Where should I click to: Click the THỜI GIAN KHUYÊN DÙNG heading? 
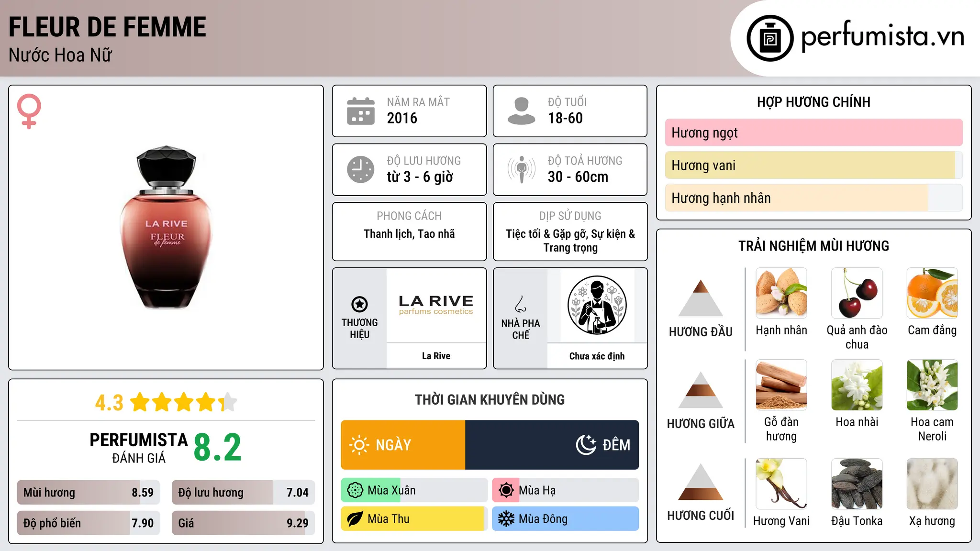click(x=490, y=399)
